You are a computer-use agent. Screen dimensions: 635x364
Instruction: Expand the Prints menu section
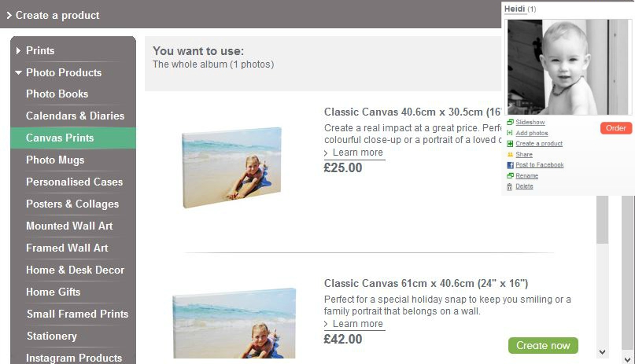coord(19,50)
